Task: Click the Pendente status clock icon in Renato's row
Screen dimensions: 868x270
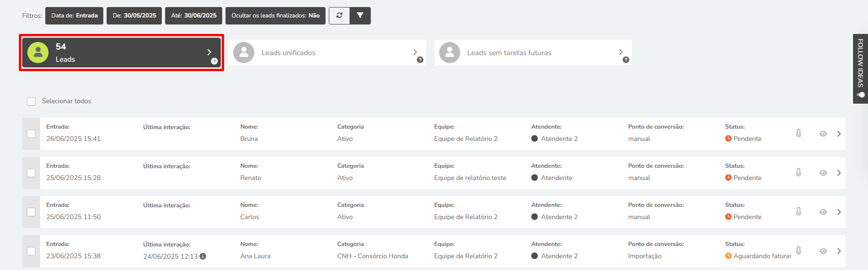Action: click(728, 178)
